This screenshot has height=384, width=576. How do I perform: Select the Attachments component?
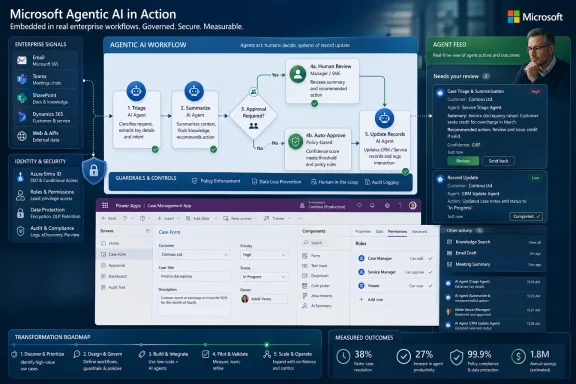click(x=317, y=295)
